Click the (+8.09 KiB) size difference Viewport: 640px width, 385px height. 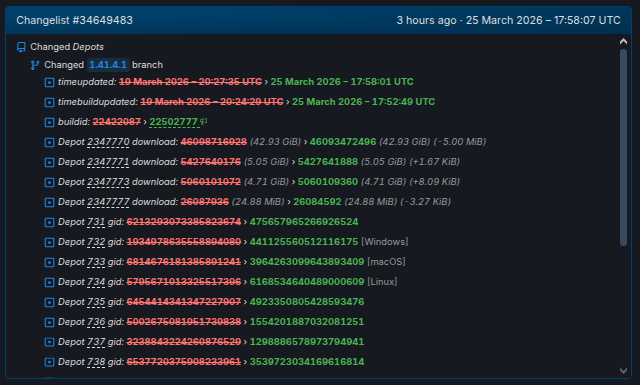pyautogui.click(x=435, y=182)
